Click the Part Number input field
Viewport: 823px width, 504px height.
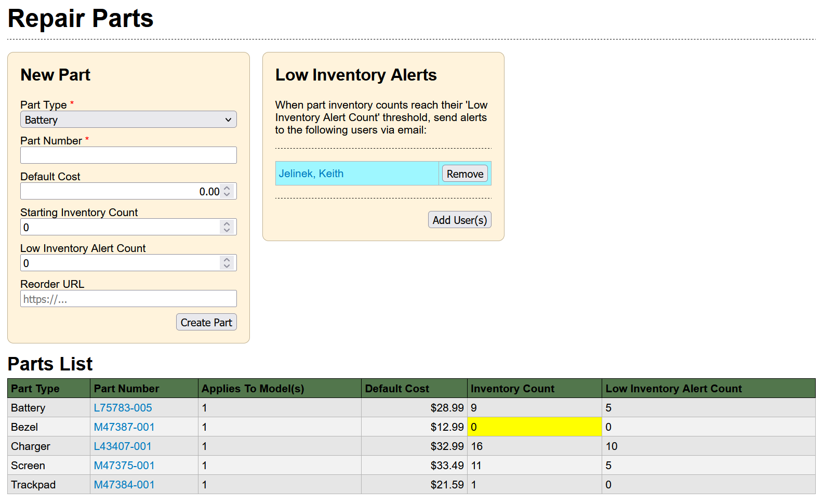(x=128, y=155)
